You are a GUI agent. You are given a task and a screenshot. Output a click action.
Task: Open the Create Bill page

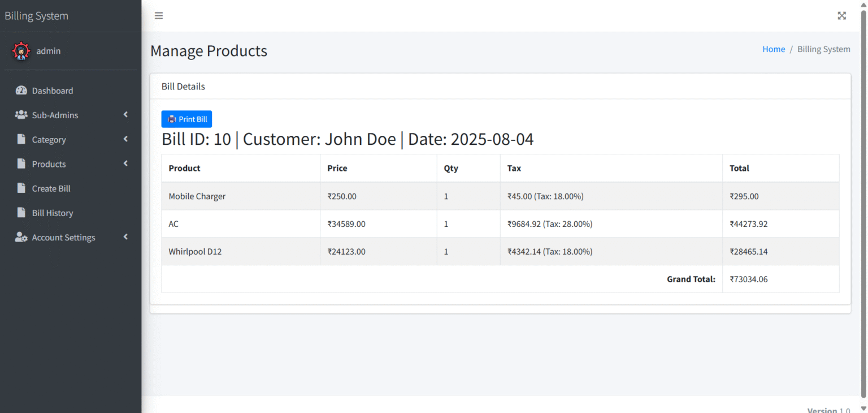click(x=51, y=188)
